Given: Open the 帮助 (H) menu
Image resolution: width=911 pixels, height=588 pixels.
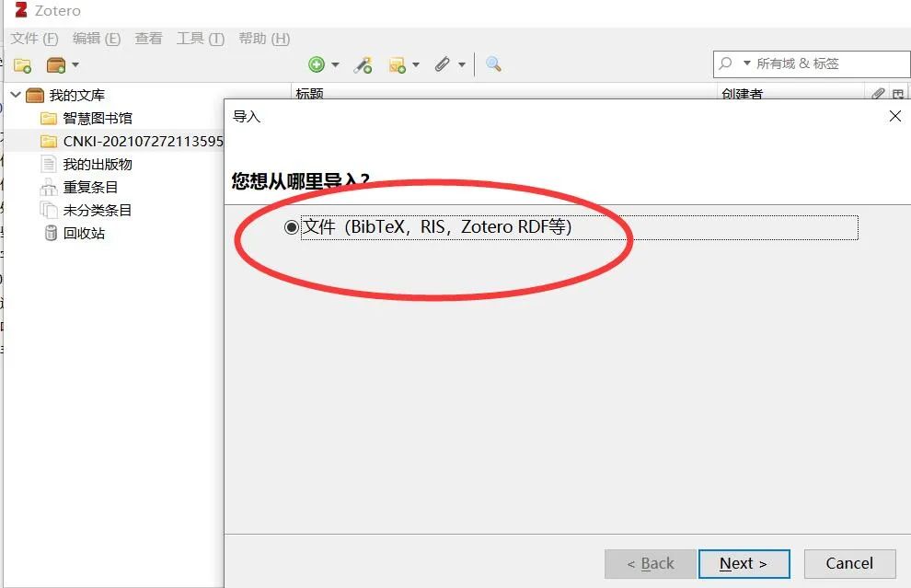Looking at the screenshot, I should pyautogui.click(x=264, y=39).
